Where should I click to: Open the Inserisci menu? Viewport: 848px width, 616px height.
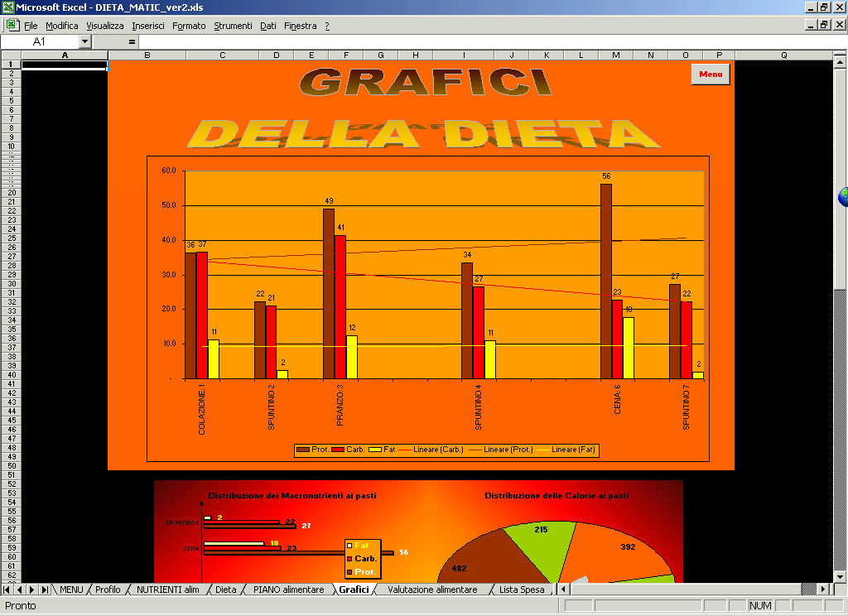click(148, 26)
